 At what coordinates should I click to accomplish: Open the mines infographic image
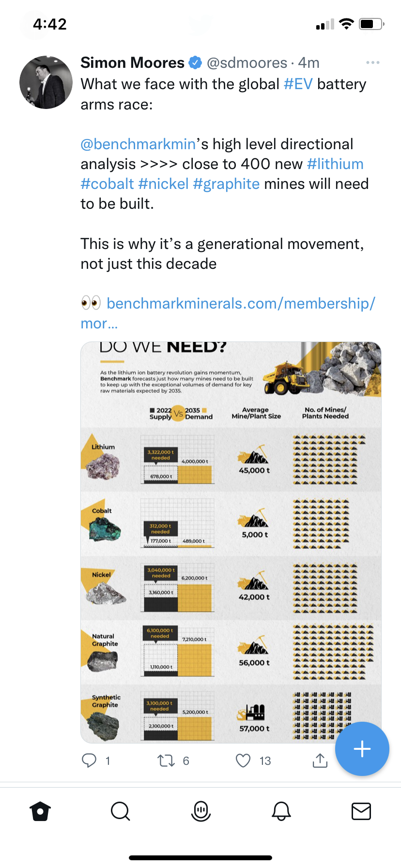(231, 542)
